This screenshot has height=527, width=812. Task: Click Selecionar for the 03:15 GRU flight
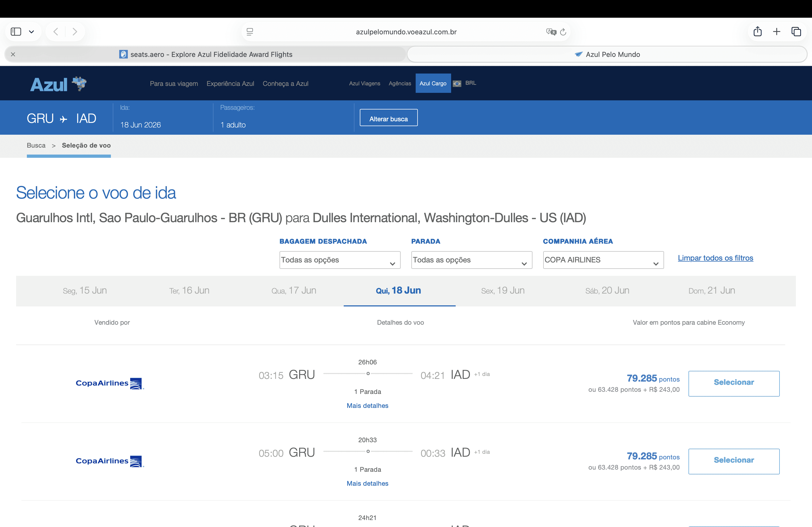coord(734,383)
